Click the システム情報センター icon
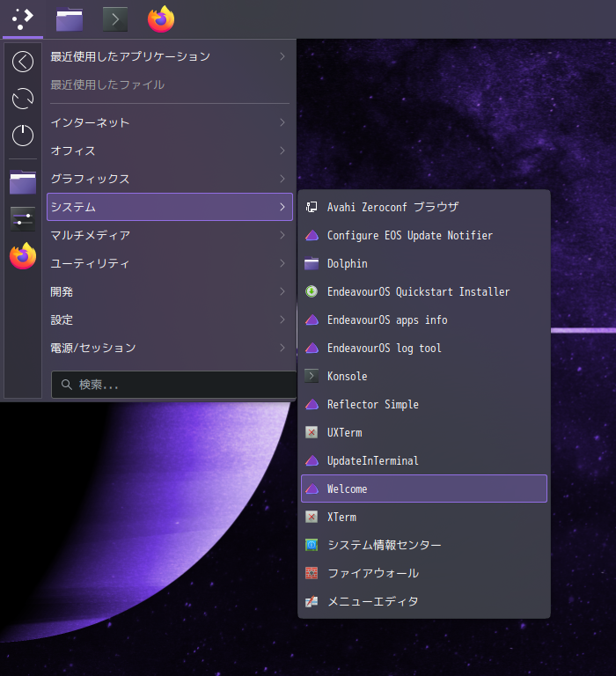Screen dimensions: 616x676 pos(312,545)
